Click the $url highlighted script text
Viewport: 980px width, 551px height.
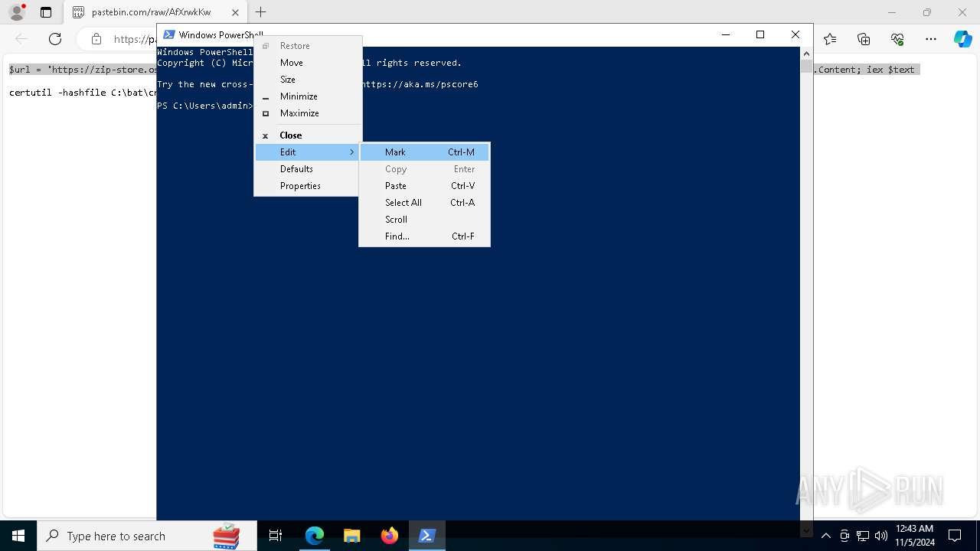pos(83,70)
